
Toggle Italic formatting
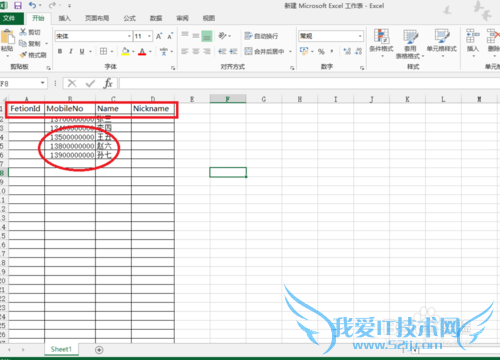[71, 51]
